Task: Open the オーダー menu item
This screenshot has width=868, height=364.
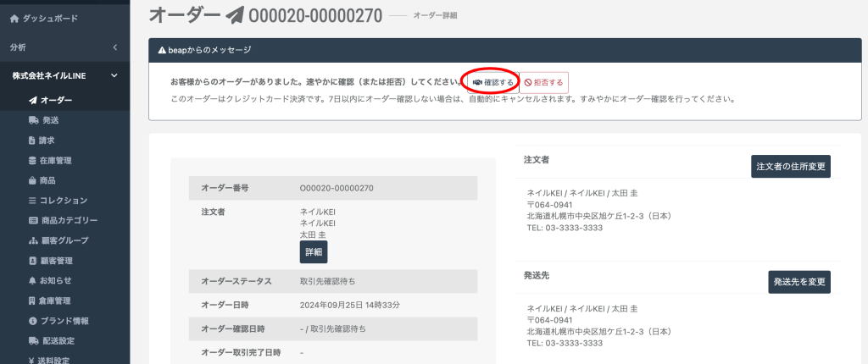Action: (56, 101)
